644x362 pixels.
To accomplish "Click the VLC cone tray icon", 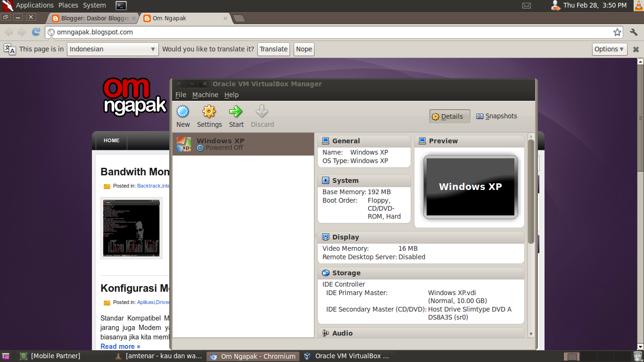I will (x=638, y=5).
